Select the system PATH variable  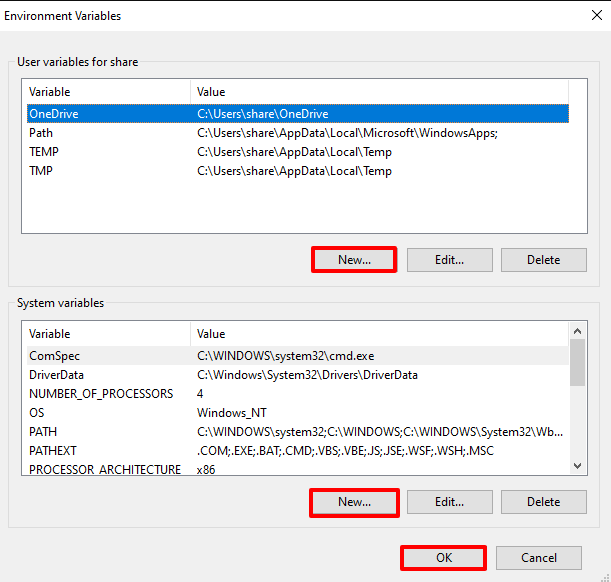(x=298, y=432)
